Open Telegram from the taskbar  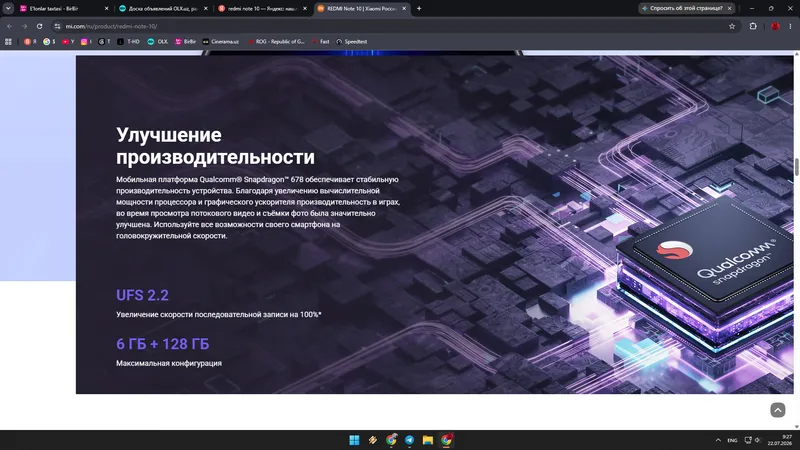pyautogui.click(x=409, y=440)
